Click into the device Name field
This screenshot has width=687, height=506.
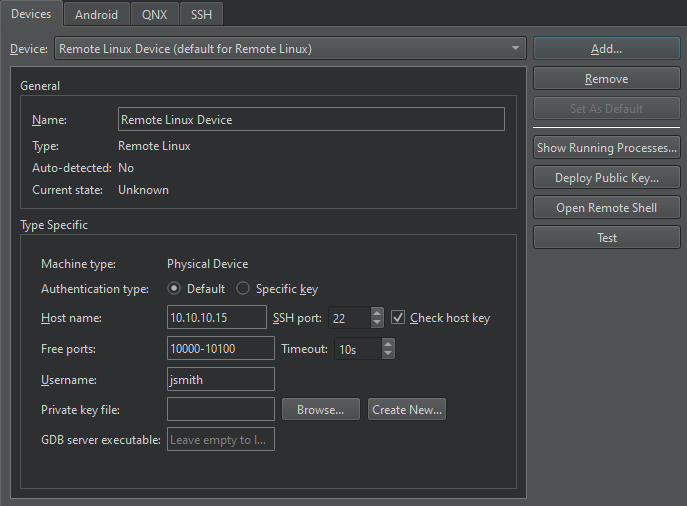[310, 120]
